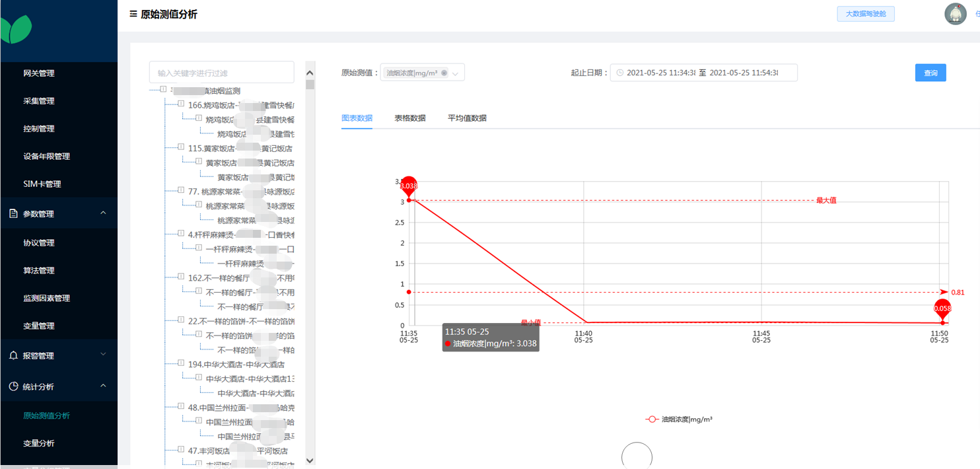Image resolution: width=980 pixels, height=469 pixels.
Task: Collapse the 194.中华大酒店 tree node
Action: 180,363
